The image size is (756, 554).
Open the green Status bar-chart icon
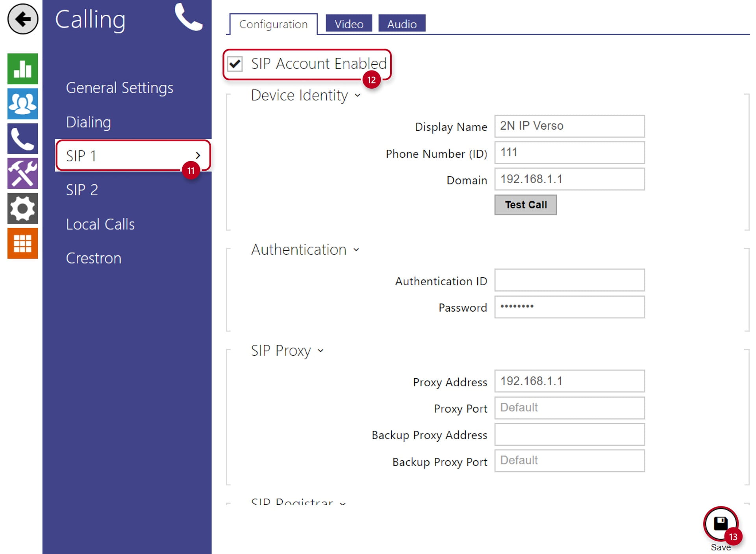pyautogui.click(x=22, y=69)
